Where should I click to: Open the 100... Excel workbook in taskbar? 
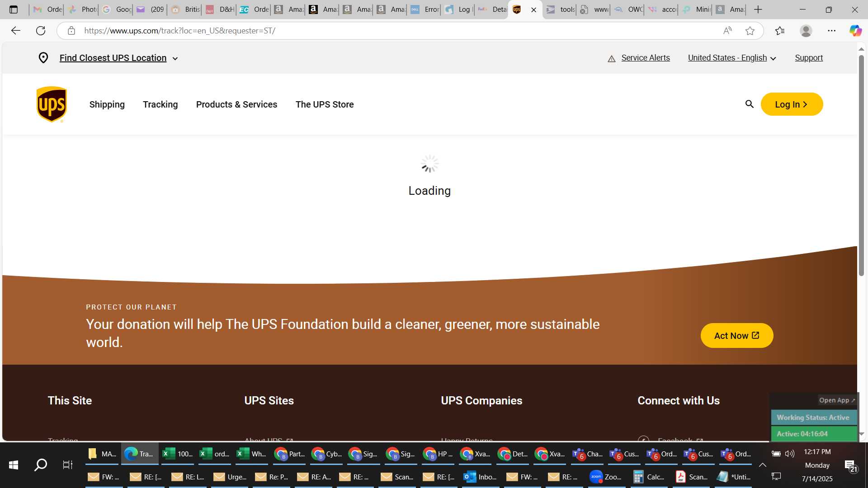[x=178, y=454]
